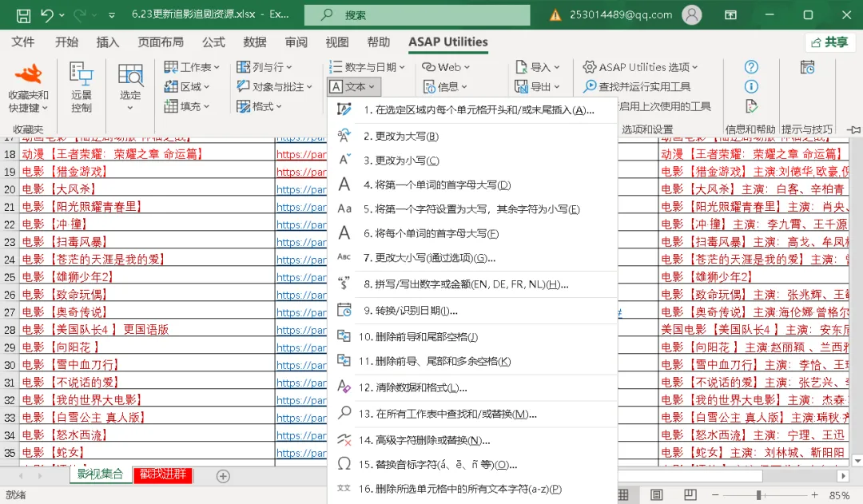
Task: Click the Undo arrow icon
Action: (47, 15)
